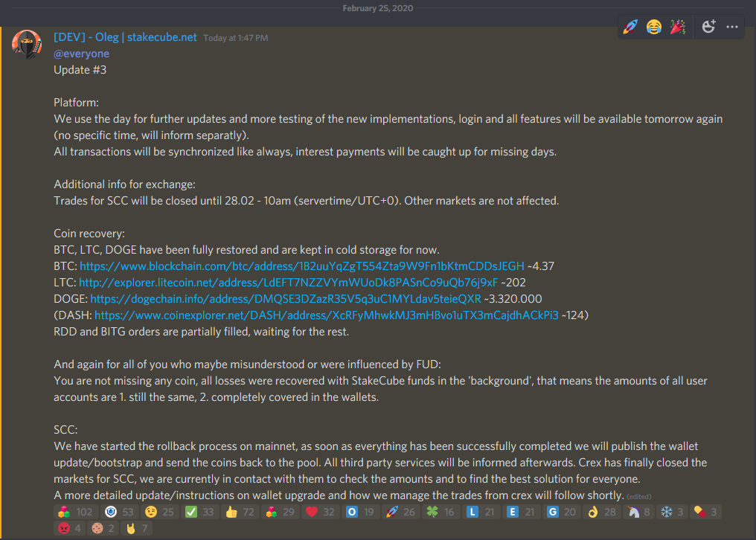Image resolution: width=756 pixels, height=540 pixels.
Task: Toggle the thumbs up reaction with 72
Action: tap(240, 512)
